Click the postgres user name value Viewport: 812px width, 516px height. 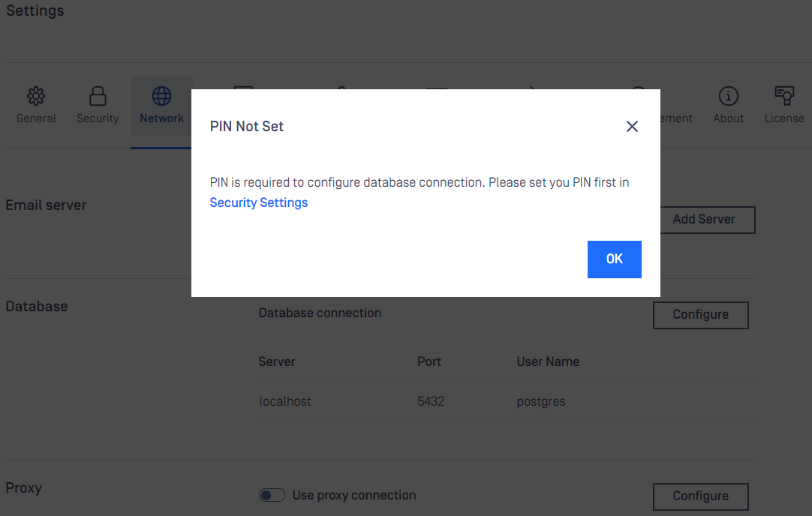pyautogui.click(x=540, y=401)
